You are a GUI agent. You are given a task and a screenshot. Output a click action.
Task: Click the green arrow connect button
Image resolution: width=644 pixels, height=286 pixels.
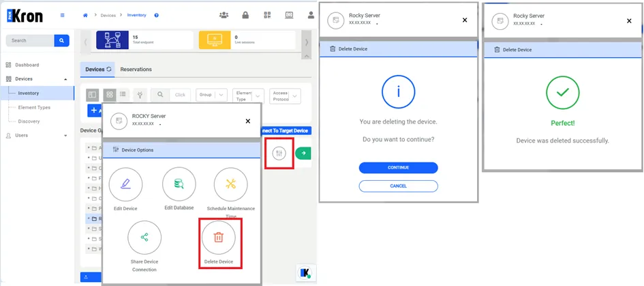click(x=303, y=153)
